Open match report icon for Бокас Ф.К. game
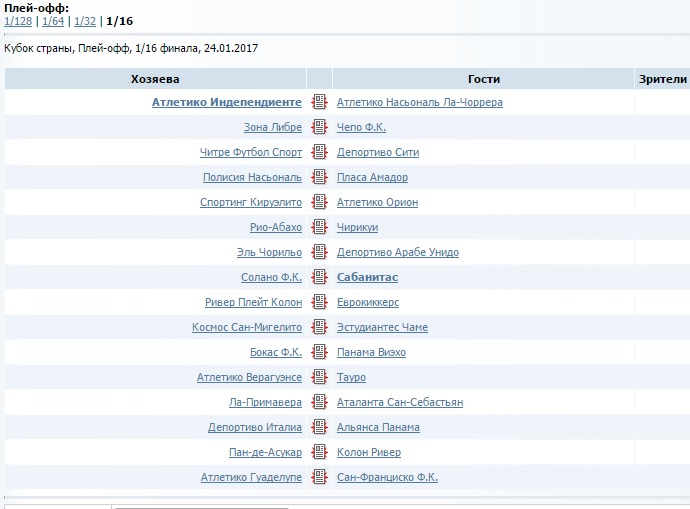Screen dimensions: 690x509 click(x=319, y=352)
